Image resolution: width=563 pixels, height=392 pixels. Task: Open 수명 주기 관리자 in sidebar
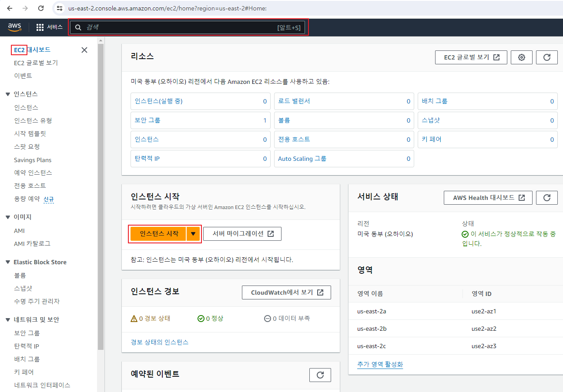(x=37, y=301)
